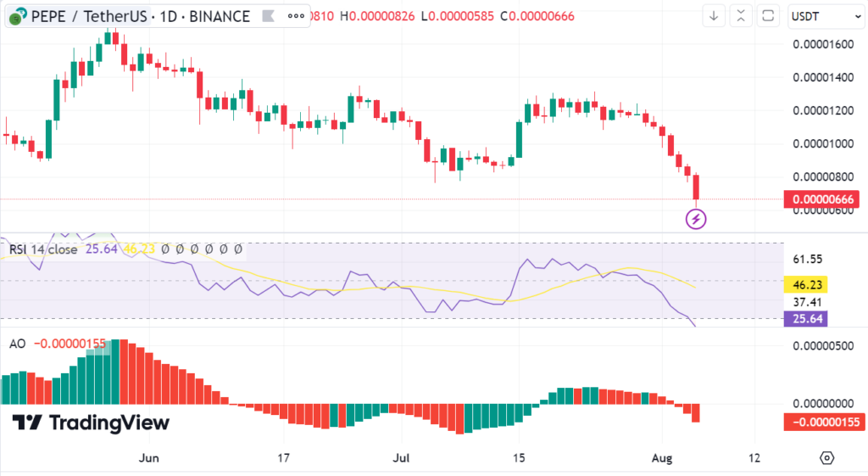Viewport: 868px width, 476px height.
Task: Click the 15 date on time axis
Action: 519,458
